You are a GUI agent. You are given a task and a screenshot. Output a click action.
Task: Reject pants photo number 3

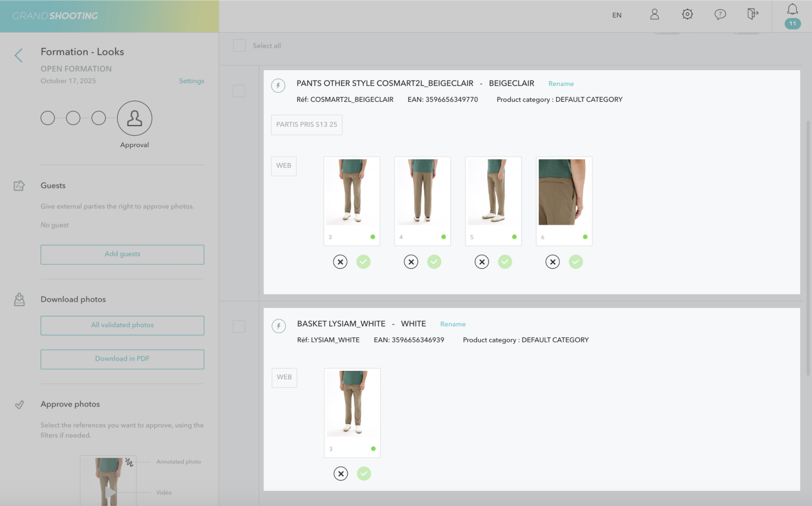(340, 262)
